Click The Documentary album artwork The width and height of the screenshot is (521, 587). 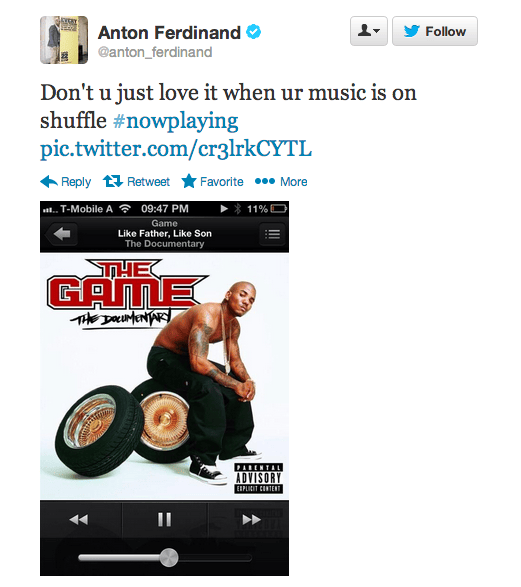[x=164, y=376]
